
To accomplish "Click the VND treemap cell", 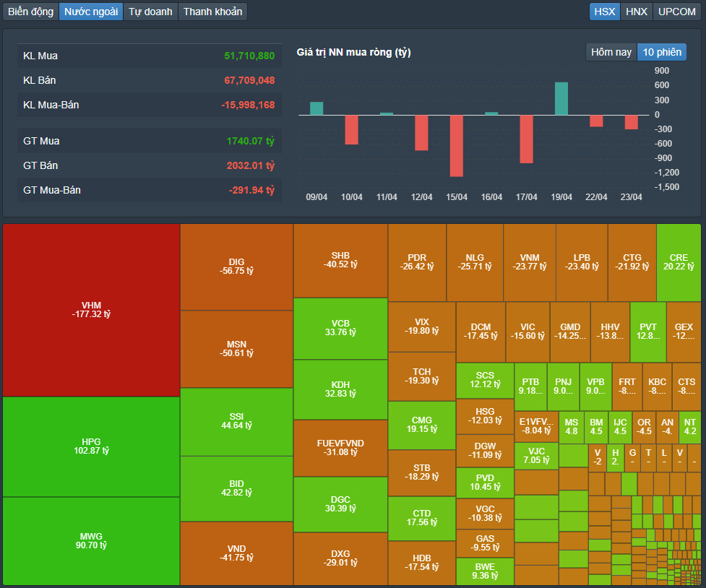I will pos(236,553).
